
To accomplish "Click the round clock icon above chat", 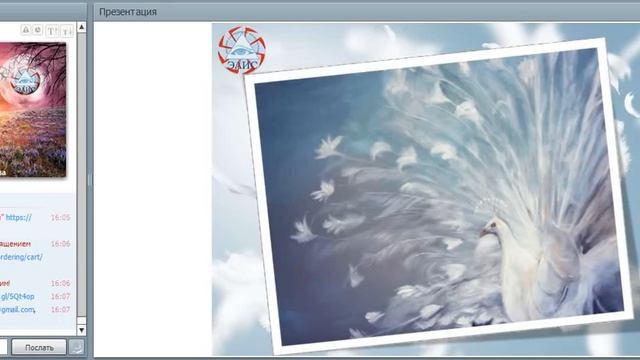I will 38,30.
